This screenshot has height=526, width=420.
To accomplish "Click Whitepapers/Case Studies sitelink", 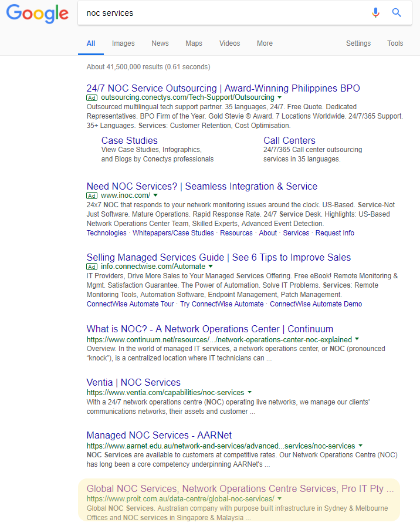I will coord(173,233).
